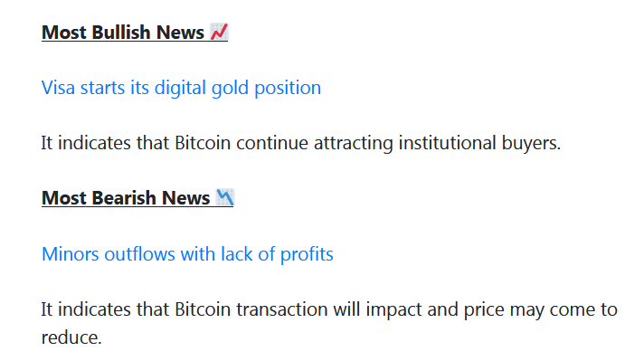Click the word 'buyers.' ending the first paragraph
644x361 pixels.
click(531, 143)
